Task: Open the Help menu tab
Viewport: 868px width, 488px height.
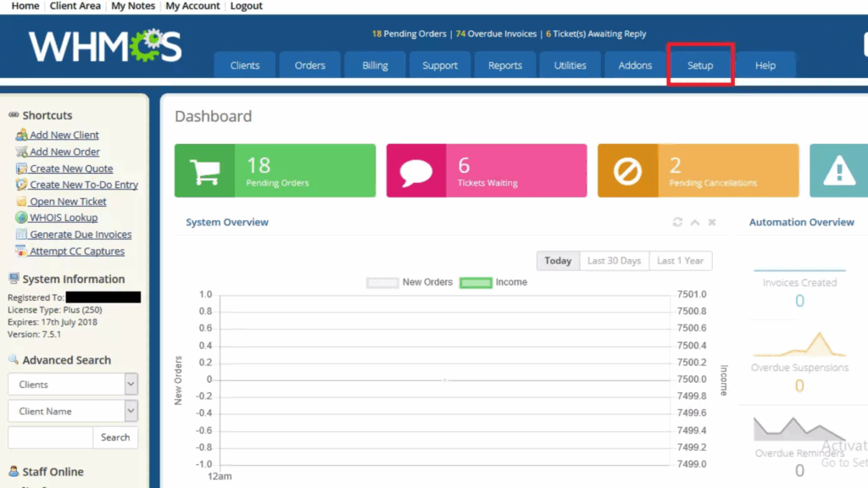Action: [765, 65]
